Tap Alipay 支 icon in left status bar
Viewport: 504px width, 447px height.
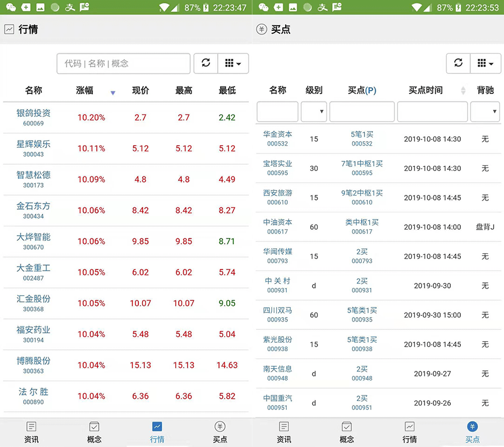70,7
